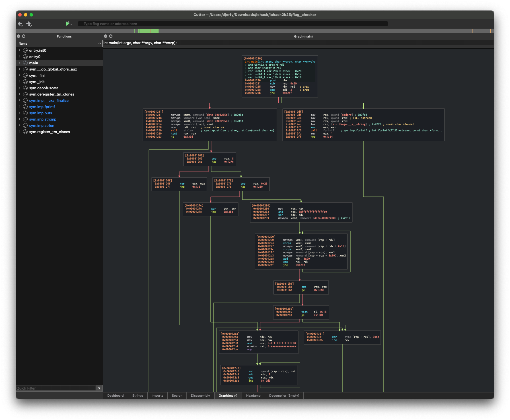The image size is (510, 420).
Task: Click sym.deobfuscate function icon
Action: pyautogui.click(x=25, y=88)
